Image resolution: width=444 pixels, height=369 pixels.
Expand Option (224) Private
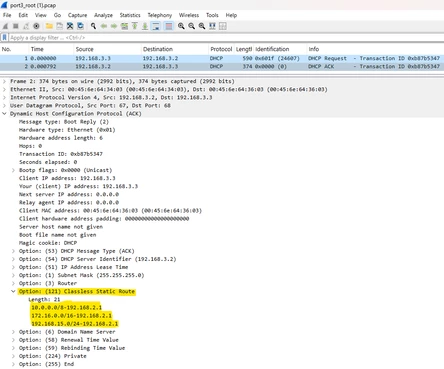click(x=13, y=356)
